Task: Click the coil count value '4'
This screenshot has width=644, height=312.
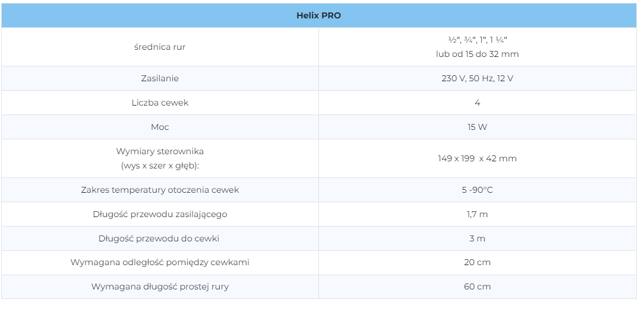Action: tap(477, 103)
